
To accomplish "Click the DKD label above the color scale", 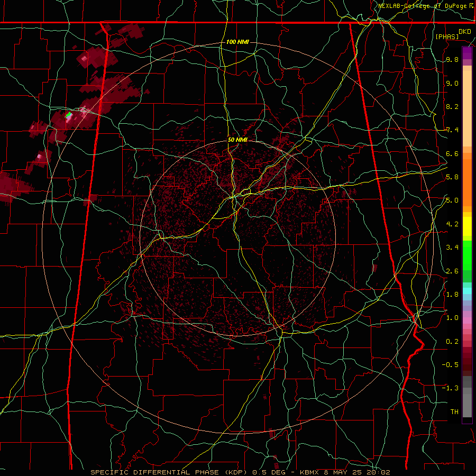I will coord(464,32).
